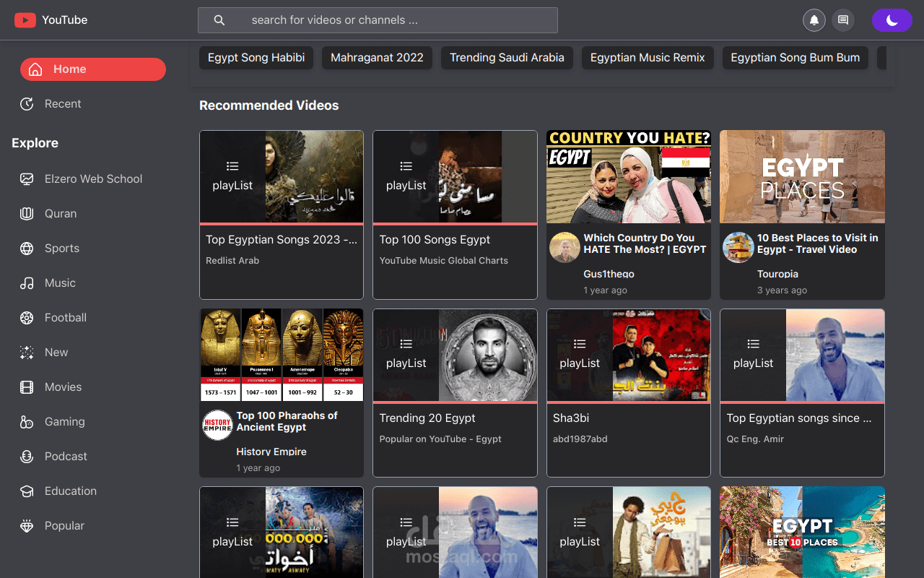Open 10 Best Places to Visit title
The width and height of the screenshot is (924, 578).
pyautogui.click(x=818, y=243)
